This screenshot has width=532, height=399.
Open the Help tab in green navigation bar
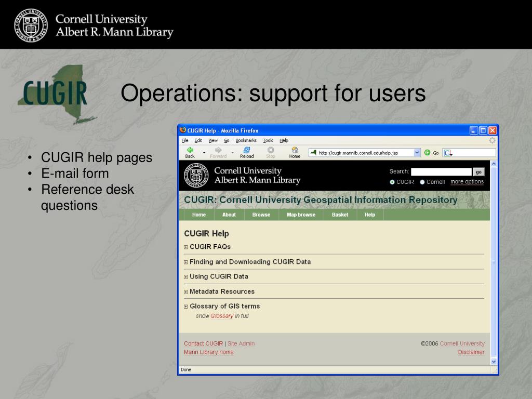[x=370, y=215]
